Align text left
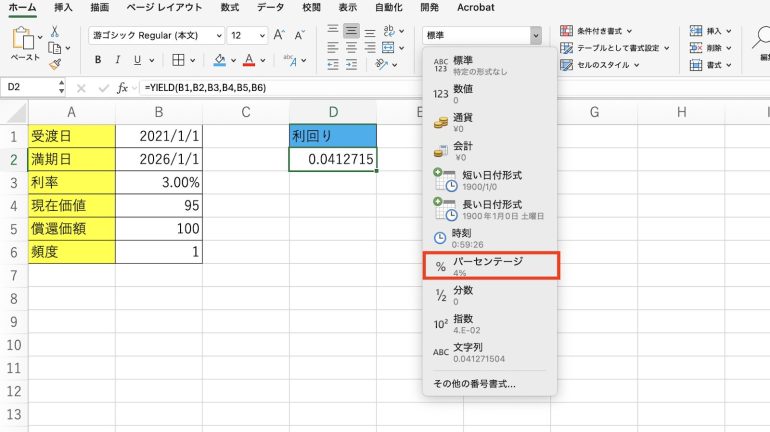 [333, 48]
